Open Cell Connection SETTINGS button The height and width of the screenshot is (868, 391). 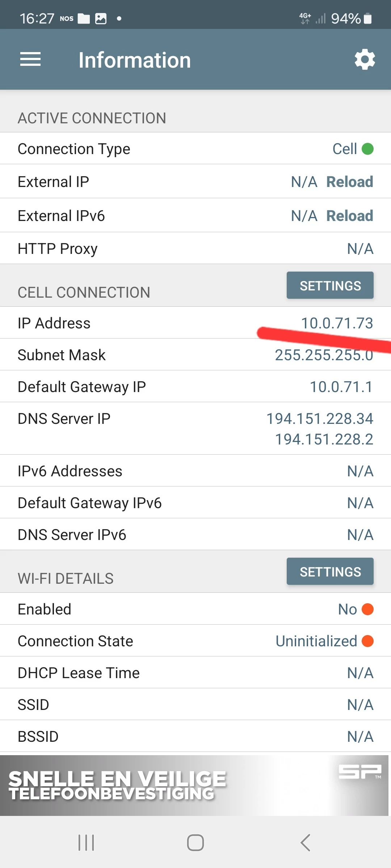pos(330,285)
